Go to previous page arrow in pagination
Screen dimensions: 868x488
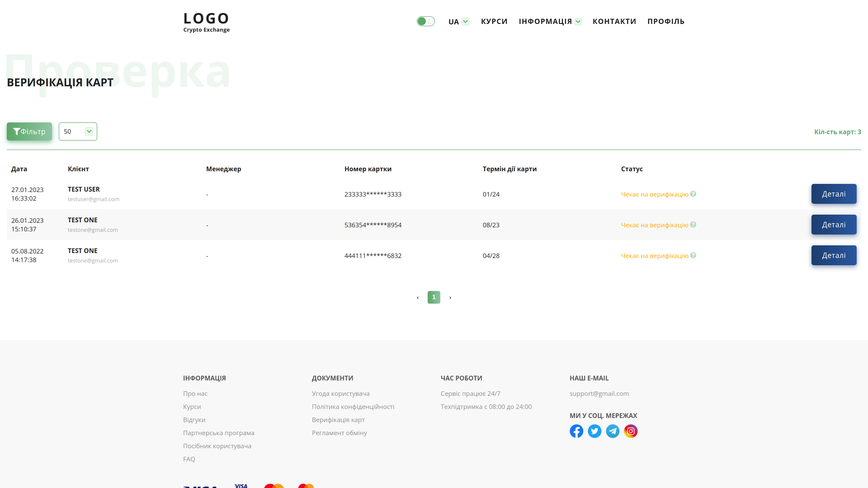click(x=418, y=297)
